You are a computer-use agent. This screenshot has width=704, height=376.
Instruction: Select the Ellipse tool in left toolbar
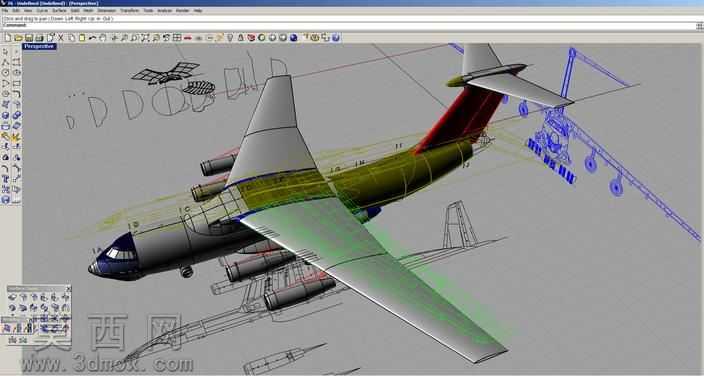point(17,72)
